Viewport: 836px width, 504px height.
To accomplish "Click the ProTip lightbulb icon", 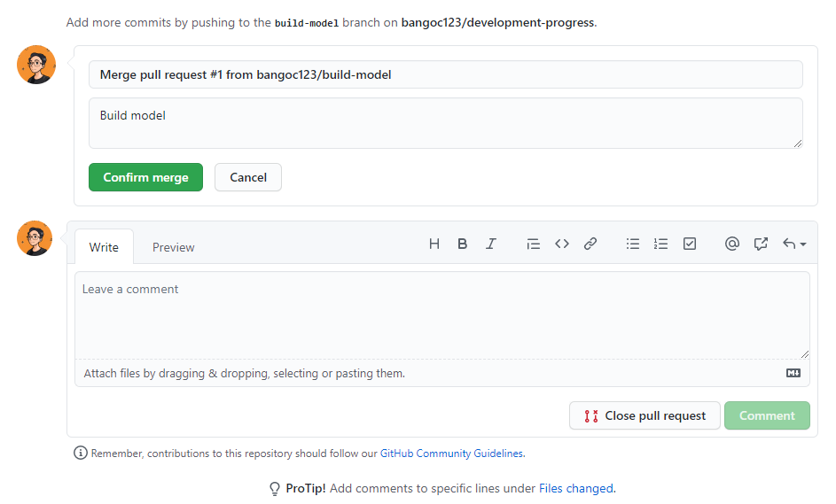I will click(x=275, y=489).
